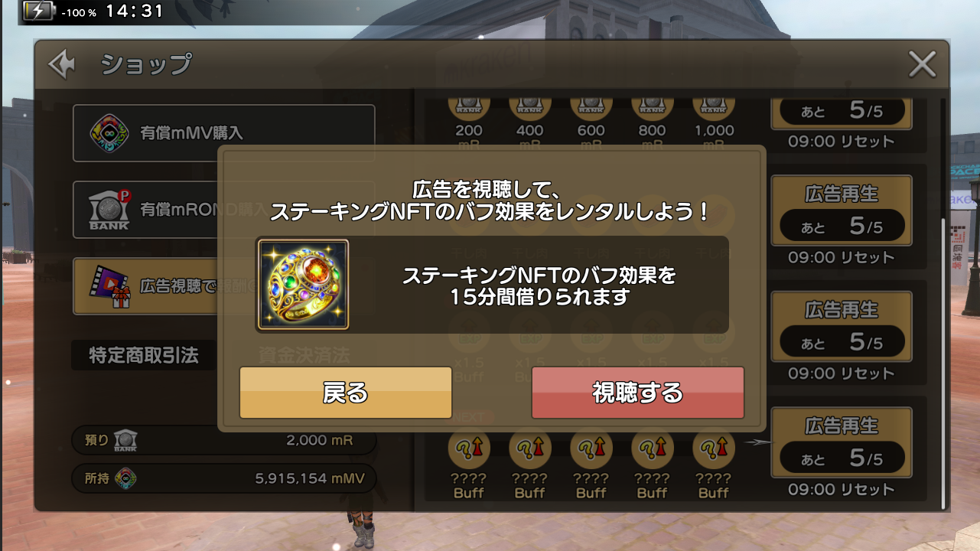Close the shop with the X
The width and height of the screenshot is (980, 551).
922,65
